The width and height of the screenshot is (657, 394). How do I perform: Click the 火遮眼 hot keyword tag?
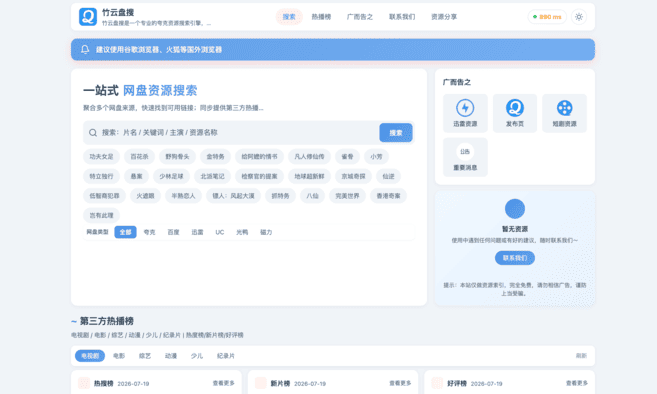pyautogui.click(x=145, y=196)
